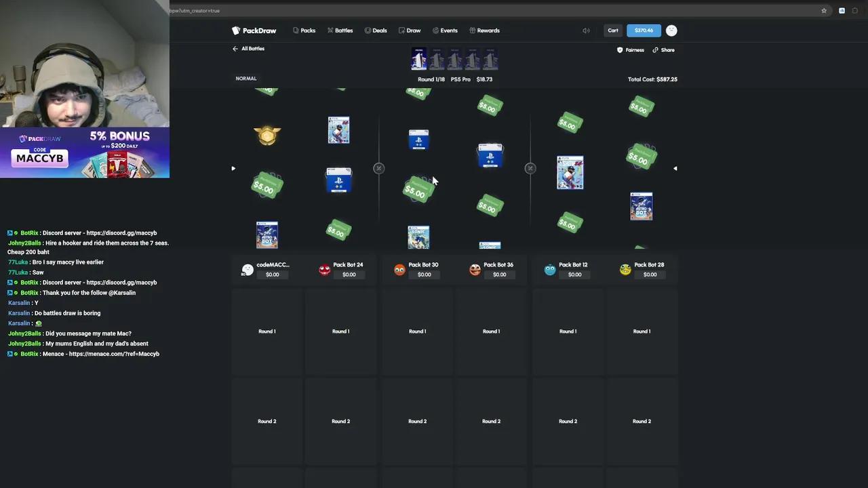This screenshot has height=488, width=868.
Task: Open the user profile avatar
Action: coord(671,30)
